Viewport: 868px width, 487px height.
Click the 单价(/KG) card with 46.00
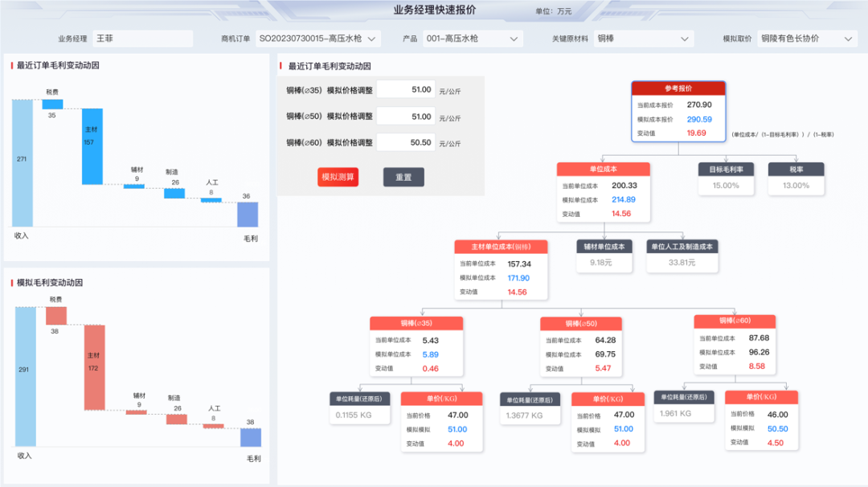[x=762, y=420]
